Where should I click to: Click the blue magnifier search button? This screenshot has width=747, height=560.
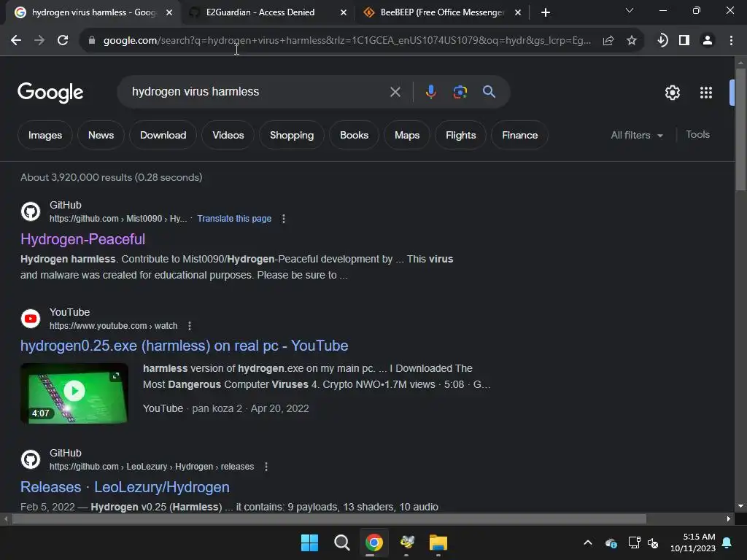[x=489, y=91]
